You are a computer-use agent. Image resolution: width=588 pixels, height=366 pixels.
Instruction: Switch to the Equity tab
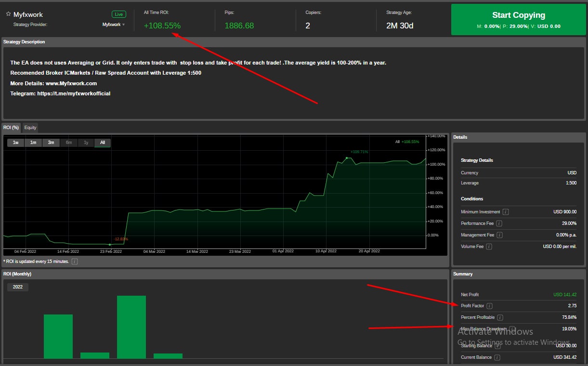pos(30,128)
